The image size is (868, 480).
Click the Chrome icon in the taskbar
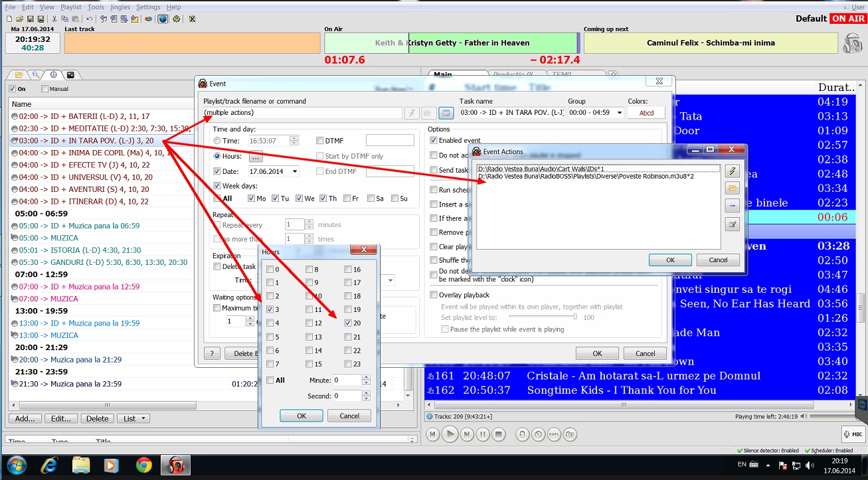pyautogui.click(x=143, y=465)
